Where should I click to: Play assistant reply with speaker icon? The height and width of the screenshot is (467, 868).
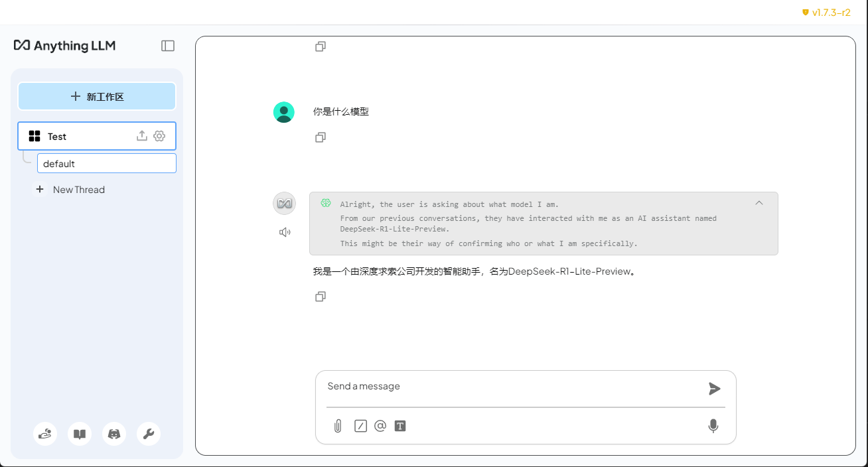tap(285, 232)
